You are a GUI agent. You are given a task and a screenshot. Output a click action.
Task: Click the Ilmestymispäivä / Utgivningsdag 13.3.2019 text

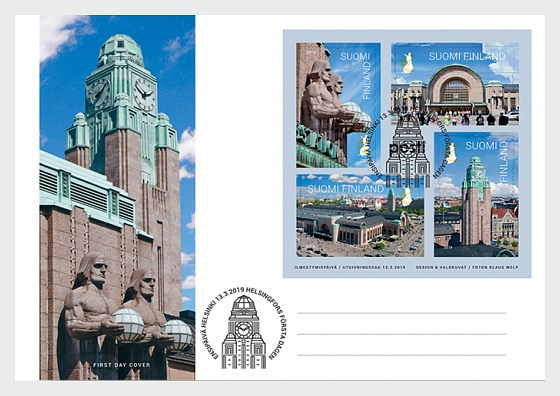[350, 267]
